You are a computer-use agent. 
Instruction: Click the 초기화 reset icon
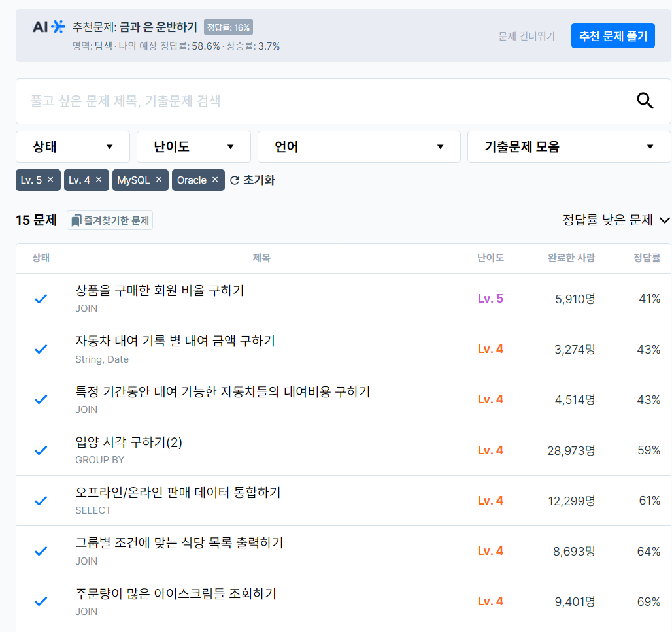pyautogui.click(x=235, y=180)
